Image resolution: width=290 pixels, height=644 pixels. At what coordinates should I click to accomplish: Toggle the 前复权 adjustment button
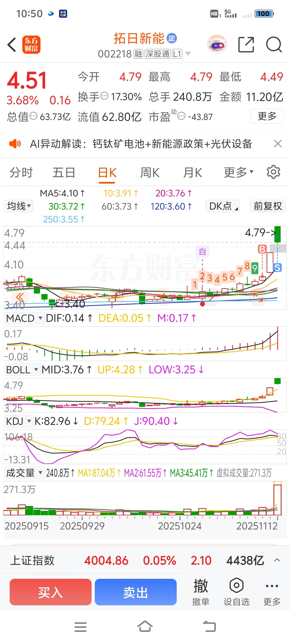268,206
